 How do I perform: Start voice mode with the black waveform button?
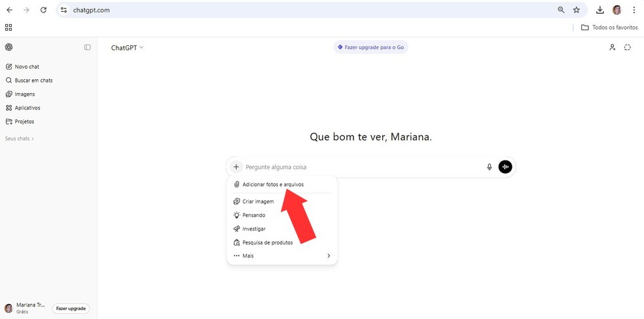(x=505, y=167)
